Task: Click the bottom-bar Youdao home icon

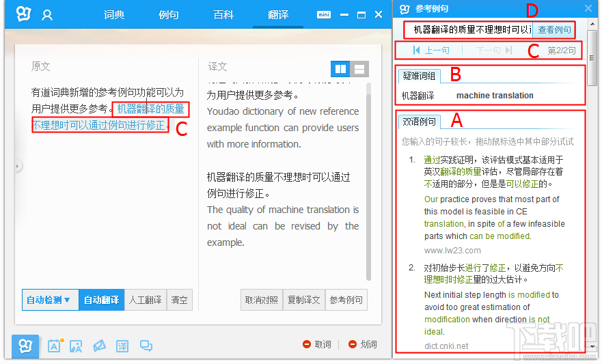Action: [x=25, y=346]
